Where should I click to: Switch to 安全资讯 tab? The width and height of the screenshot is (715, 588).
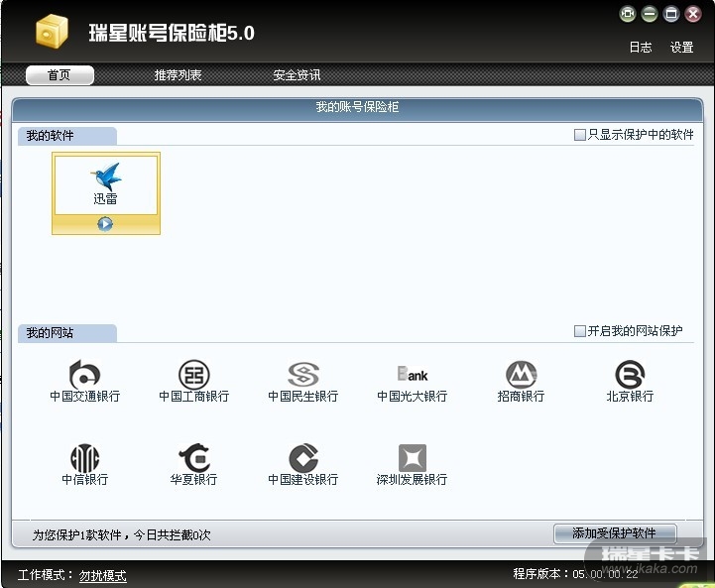[x=297, y=75]
